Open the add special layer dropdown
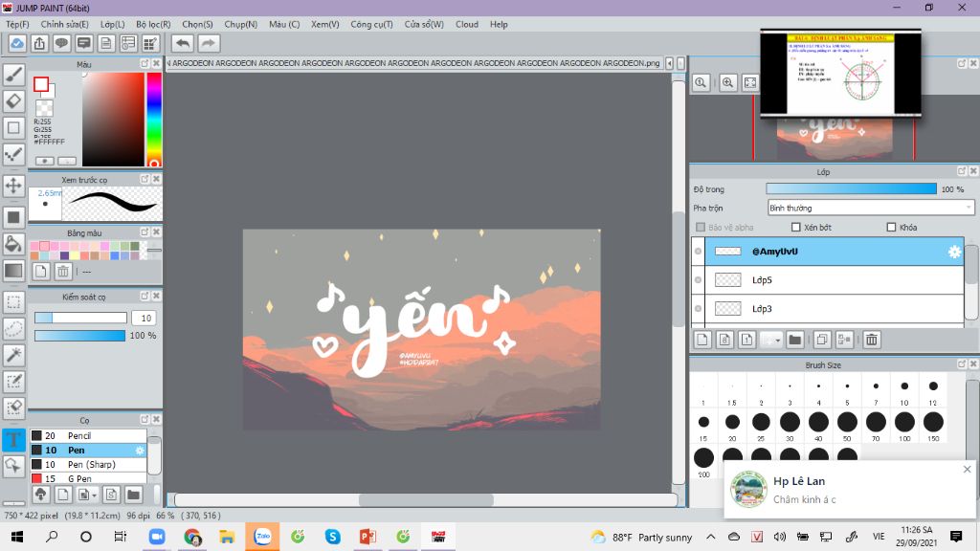This screenshot has width=980, height=551. click(770, 340)
